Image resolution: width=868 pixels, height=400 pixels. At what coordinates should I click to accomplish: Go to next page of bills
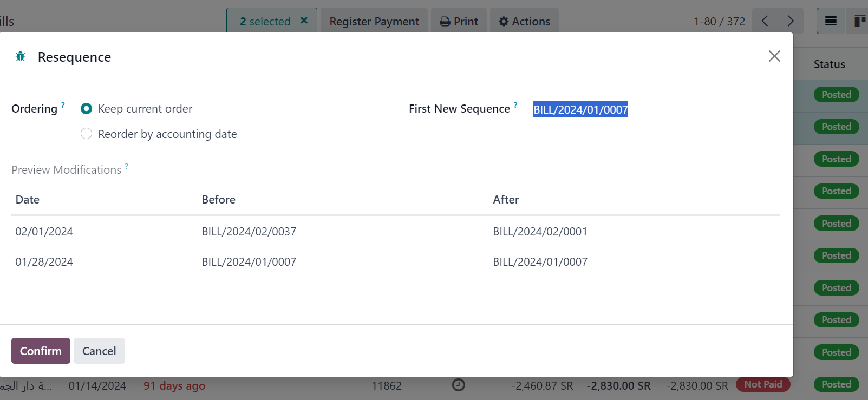click(x=791, y=21)
